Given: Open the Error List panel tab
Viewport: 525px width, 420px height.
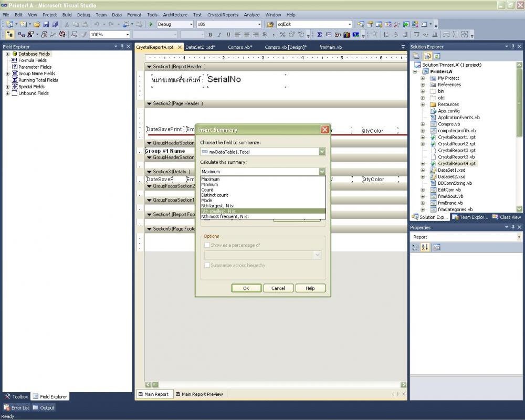Looking at the screenshot, I should tap(16, 407).
